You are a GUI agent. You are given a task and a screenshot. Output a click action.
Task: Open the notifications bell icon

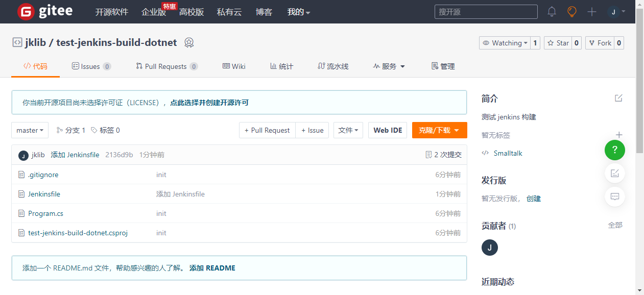pos(552,12)
